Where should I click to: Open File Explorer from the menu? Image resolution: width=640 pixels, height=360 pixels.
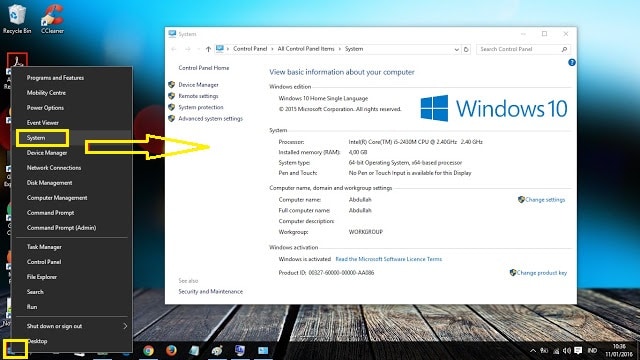42,277
